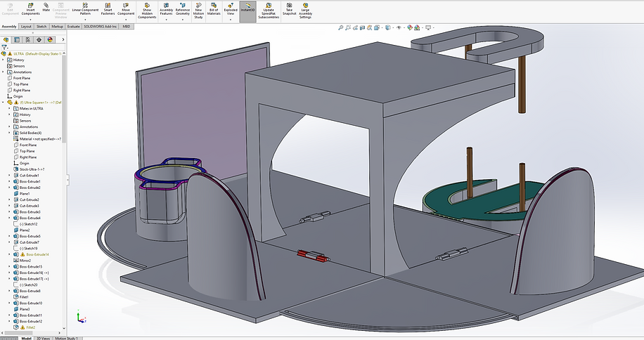Switch to the Sketch tab
Viewport: 644px width, 340px height.
(x=41, y=27)
